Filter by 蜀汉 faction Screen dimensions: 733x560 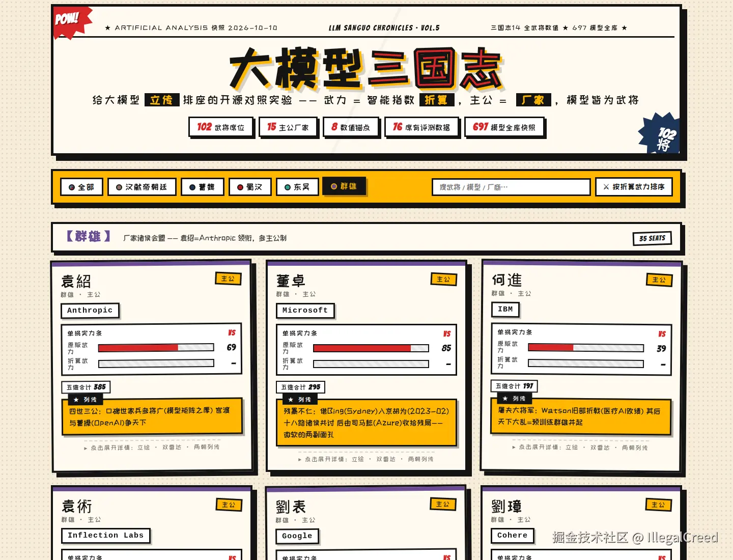tap(250, 187)
